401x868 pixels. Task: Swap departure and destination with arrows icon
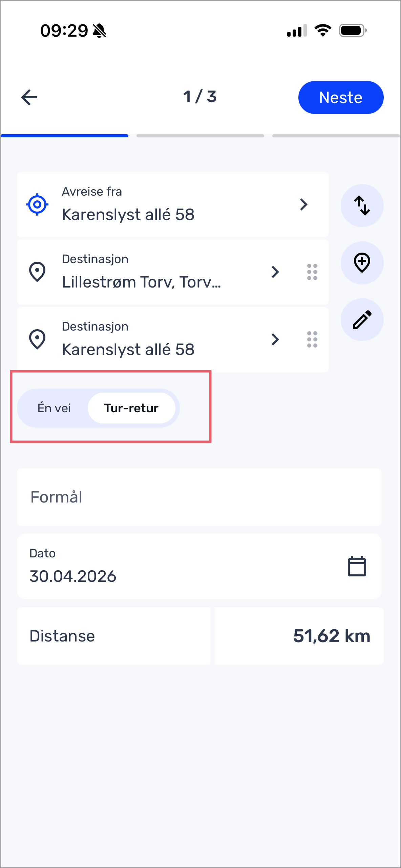coord(362,205)
